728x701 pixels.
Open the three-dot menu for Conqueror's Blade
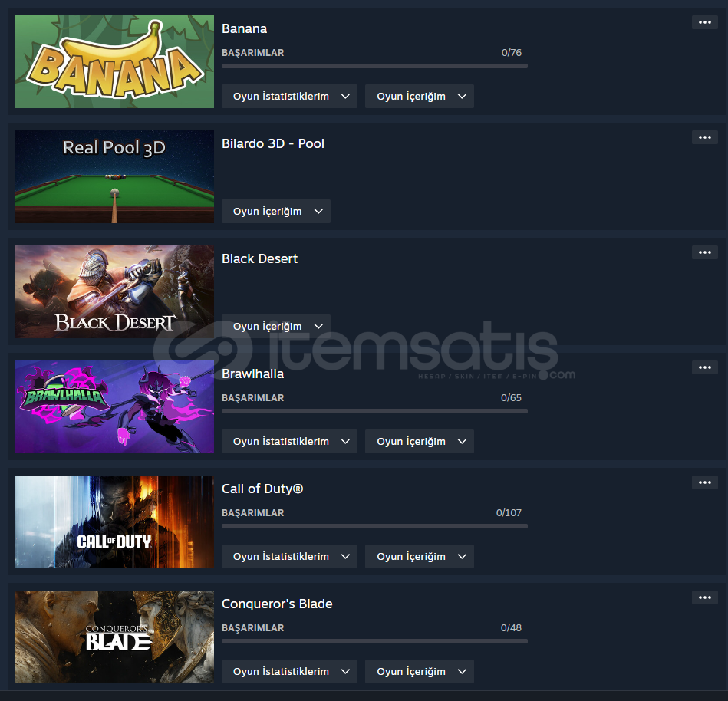tap(704, 598)
